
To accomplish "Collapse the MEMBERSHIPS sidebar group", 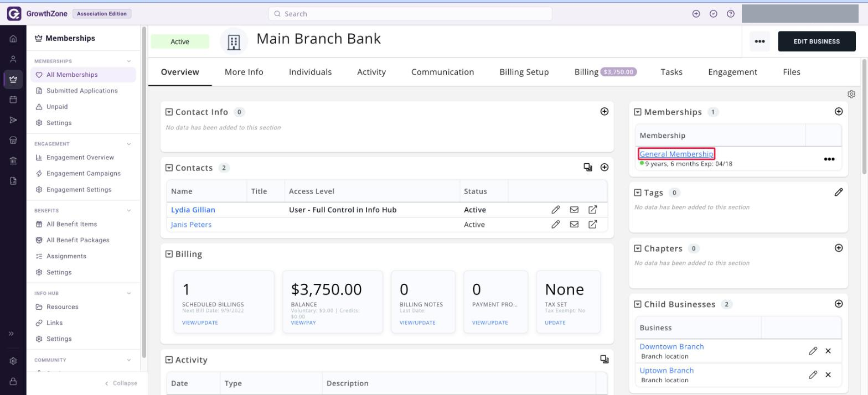I will [129, 61].
